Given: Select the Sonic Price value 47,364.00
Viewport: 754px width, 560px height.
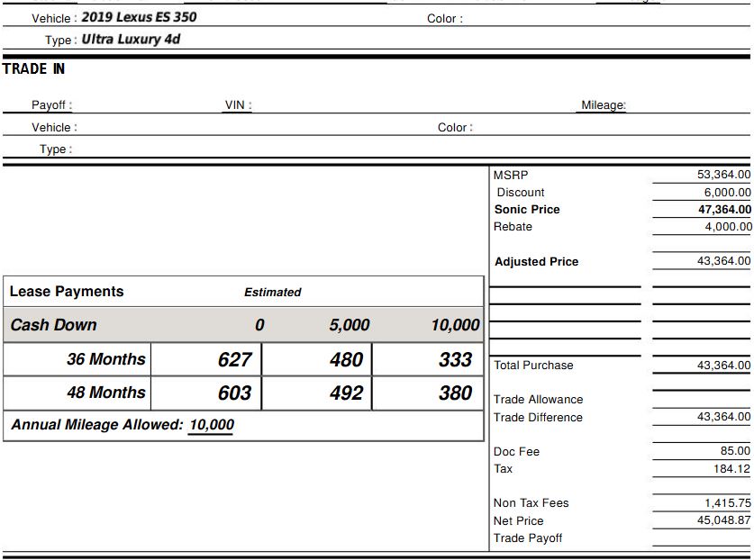Looking at the screenshot, I should click(x=724, y=210).
